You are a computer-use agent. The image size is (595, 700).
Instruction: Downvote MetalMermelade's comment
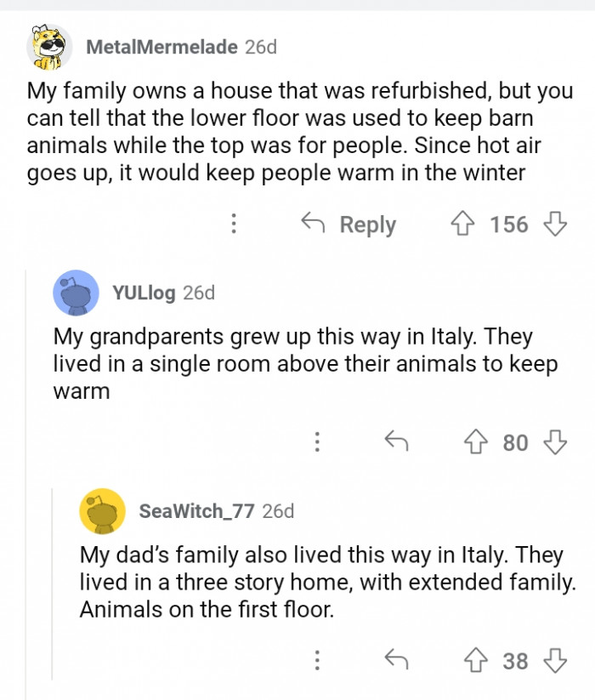pyautogui.click(x=554, y=225)
